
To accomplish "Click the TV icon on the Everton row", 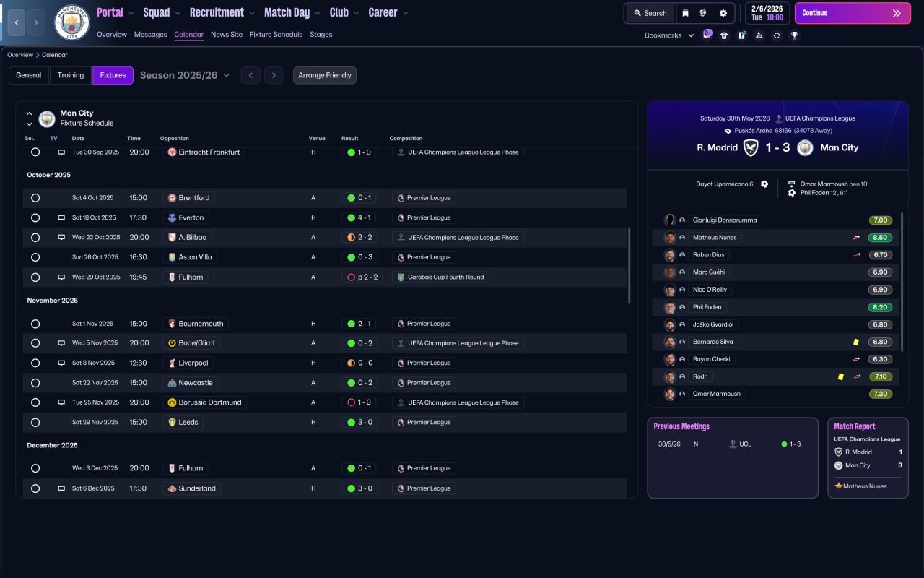I will (x=61, y=217).
